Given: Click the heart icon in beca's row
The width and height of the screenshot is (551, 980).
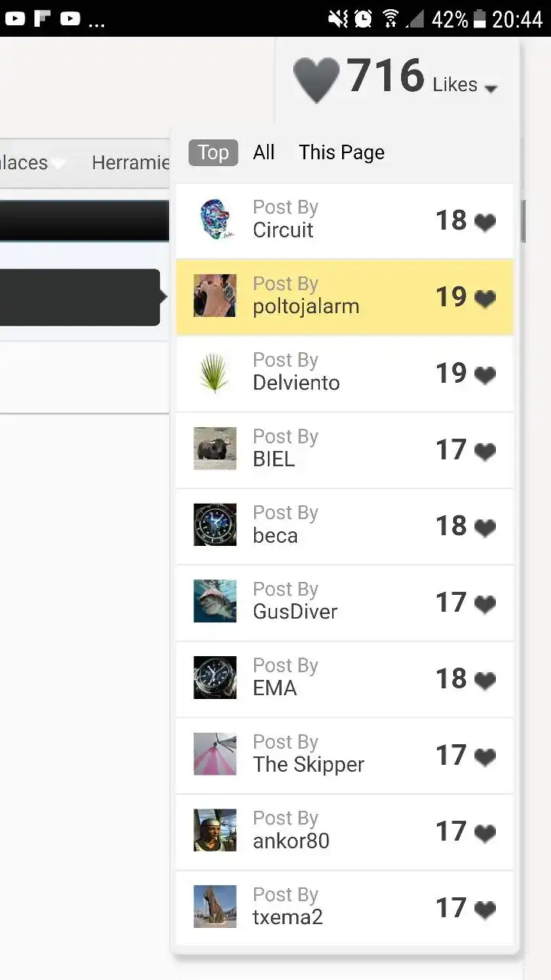Looking at the screenshot, I should [x=485, y=528].
